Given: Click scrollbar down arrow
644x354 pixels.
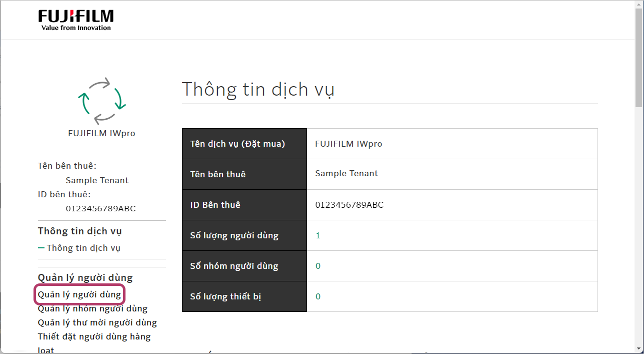Looking at the screenshot, I should click(x=638, y=348).
